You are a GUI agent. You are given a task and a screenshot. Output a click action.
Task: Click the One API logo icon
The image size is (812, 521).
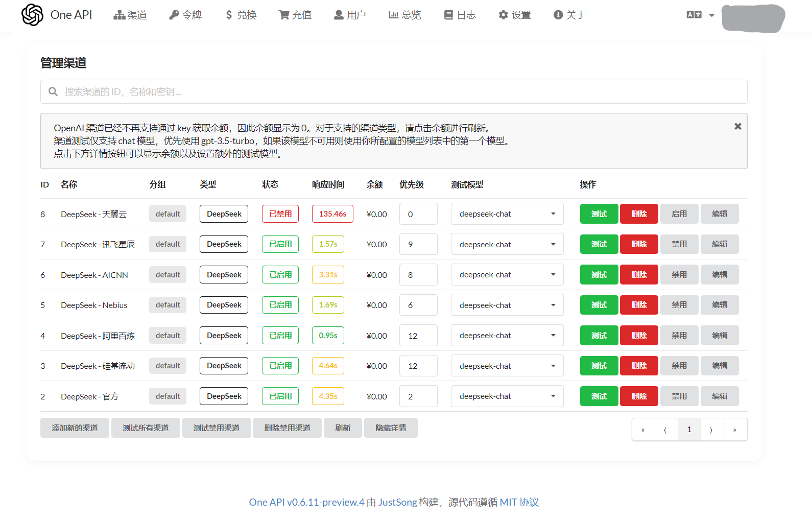32,15
